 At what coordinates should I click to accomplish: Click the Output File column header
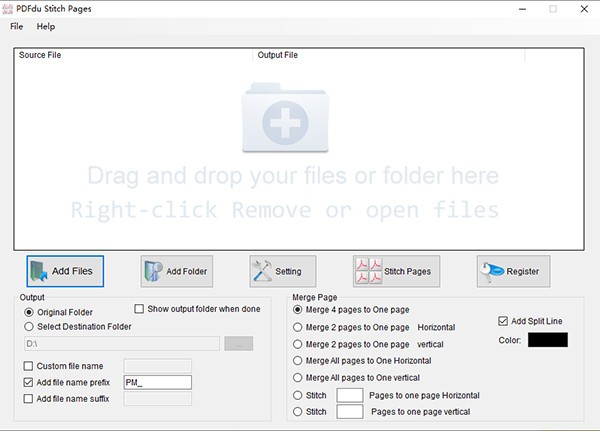pyautogui.click(x=388, y=55)
